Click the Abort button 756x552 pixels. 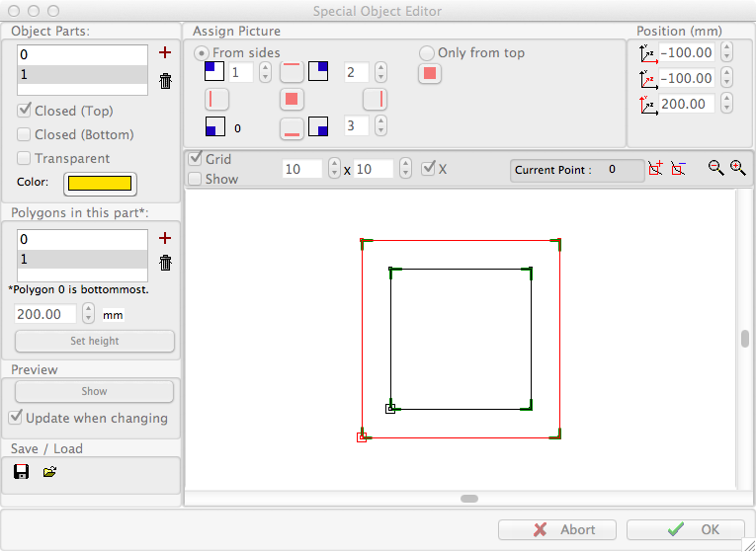[557, 530]
